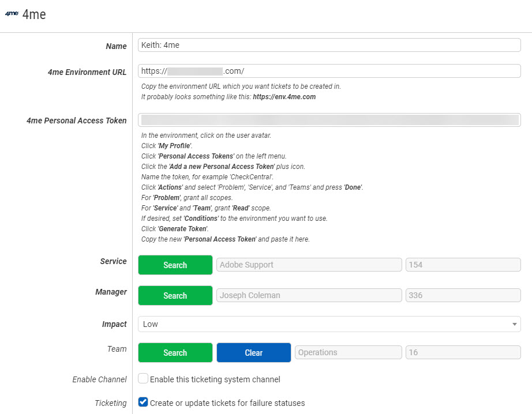Click the Operations team name field
Image resolution: width=532 pixels, height=414 pixels.
pyautogui.click(x=348, y=352)
